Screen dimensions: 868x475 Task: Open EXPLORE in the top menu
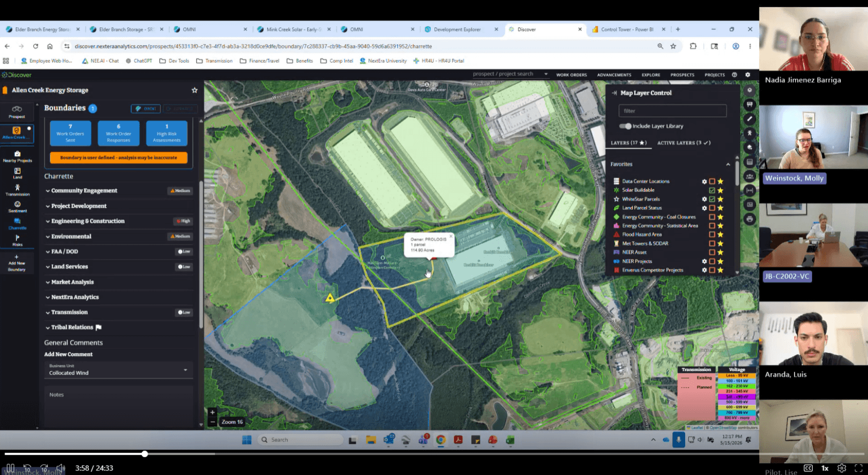coord(651,75)
